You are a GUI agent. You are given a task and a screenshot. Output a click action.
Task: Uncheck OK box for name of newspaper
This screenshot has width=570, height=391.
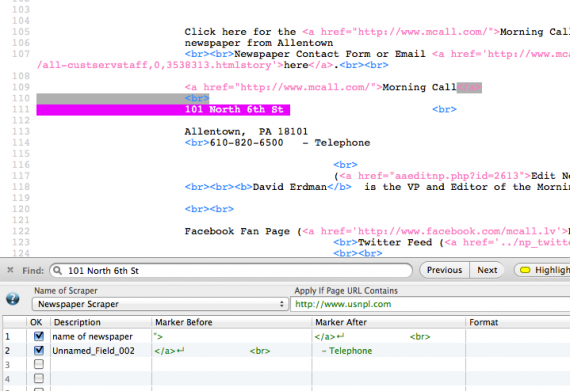[x=39, y=336]
